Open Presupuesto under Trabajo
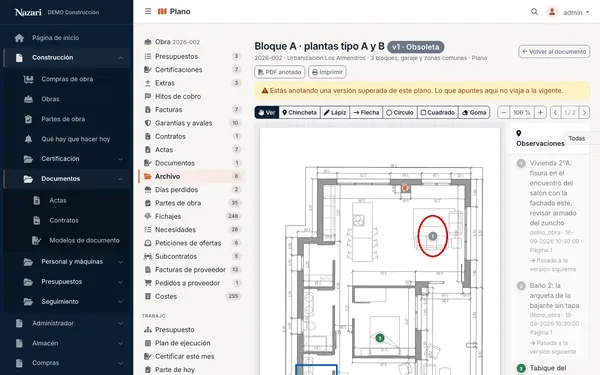 pyautogui.click(x=191, y=329)
